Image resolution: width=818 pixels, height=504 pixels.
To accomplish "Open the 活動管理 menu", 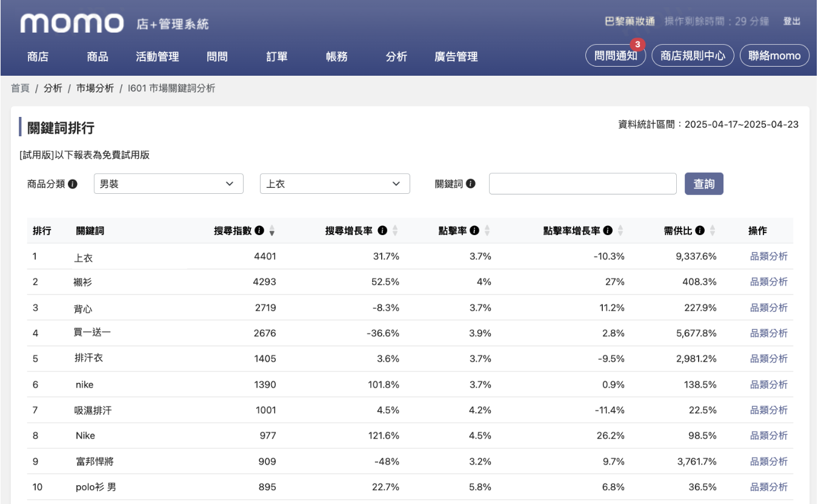I will (x=158, y=57).
